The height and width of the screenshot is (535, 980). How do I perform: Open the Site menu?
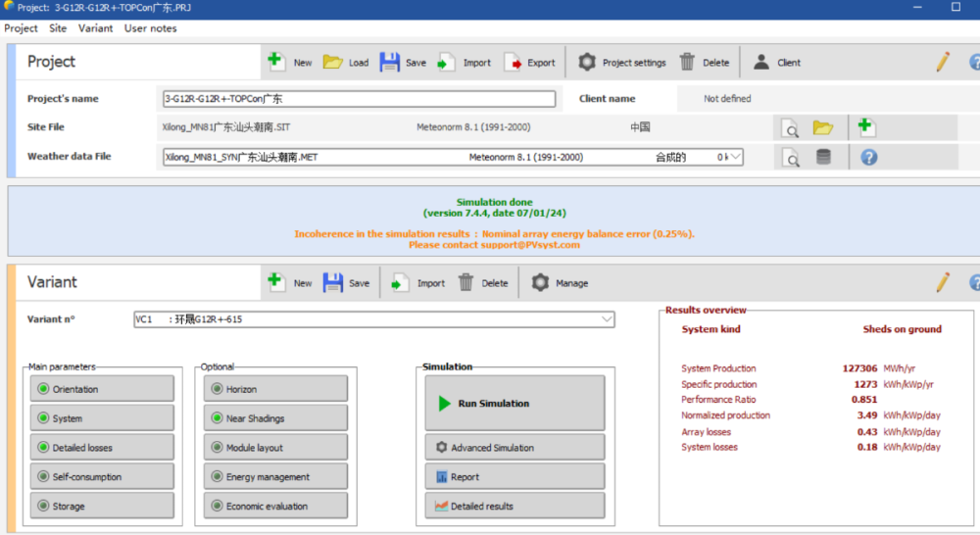58,28
